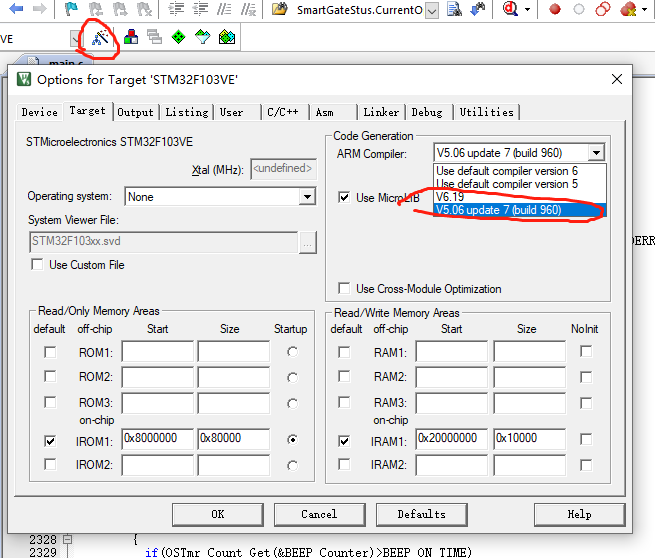Check the Use Custom File option
Screen dimensions: 655x558
(x=37, y=265)
